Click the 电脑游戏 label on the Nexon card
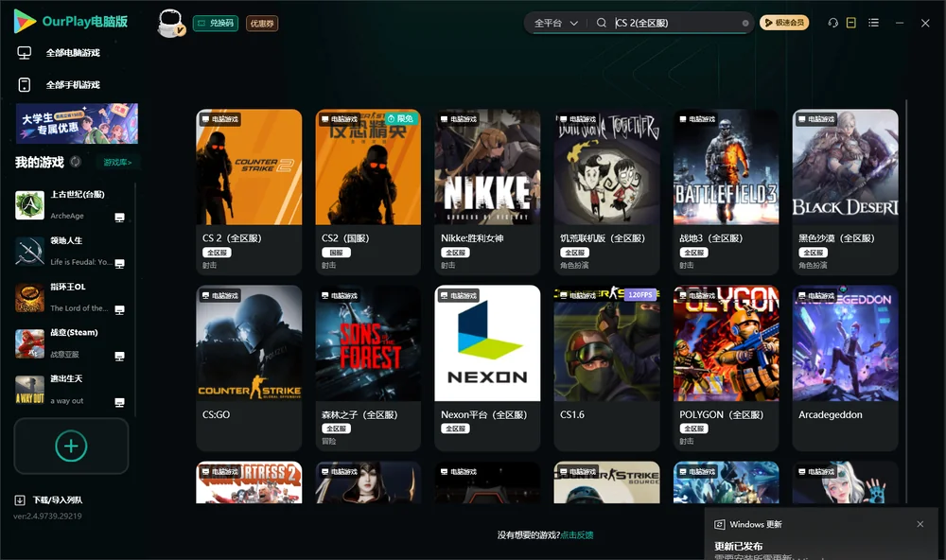Image resolution: width=946 pixels, height=560 pixels. (x=458, y=295)
